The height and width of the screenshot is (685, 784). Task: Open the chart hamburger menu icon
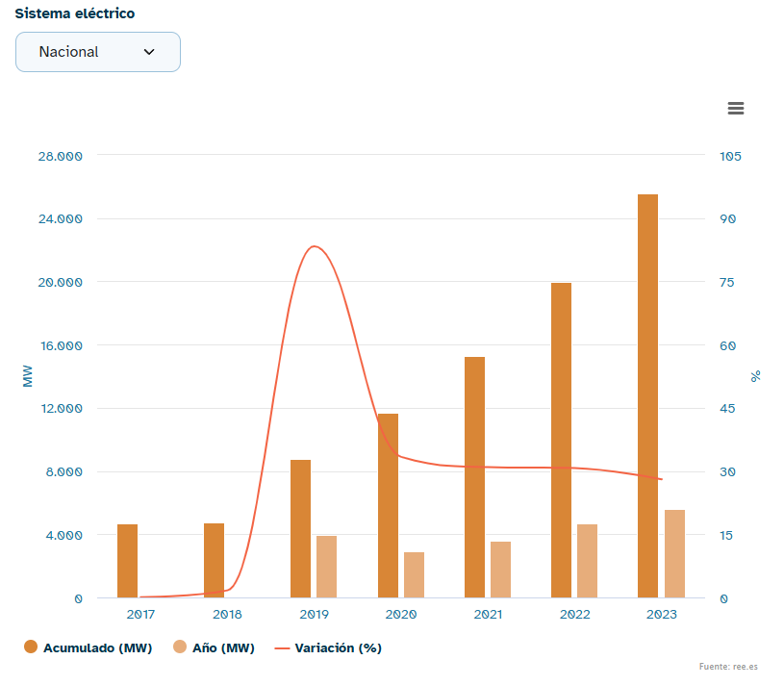(736, 108)
